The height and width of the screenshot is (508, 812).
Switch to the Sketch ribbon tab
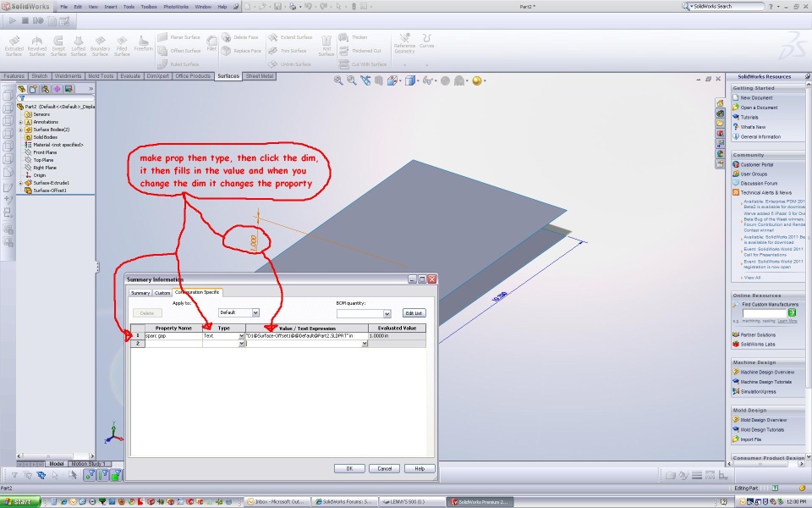pyautogui.click(x=40, y=76)
